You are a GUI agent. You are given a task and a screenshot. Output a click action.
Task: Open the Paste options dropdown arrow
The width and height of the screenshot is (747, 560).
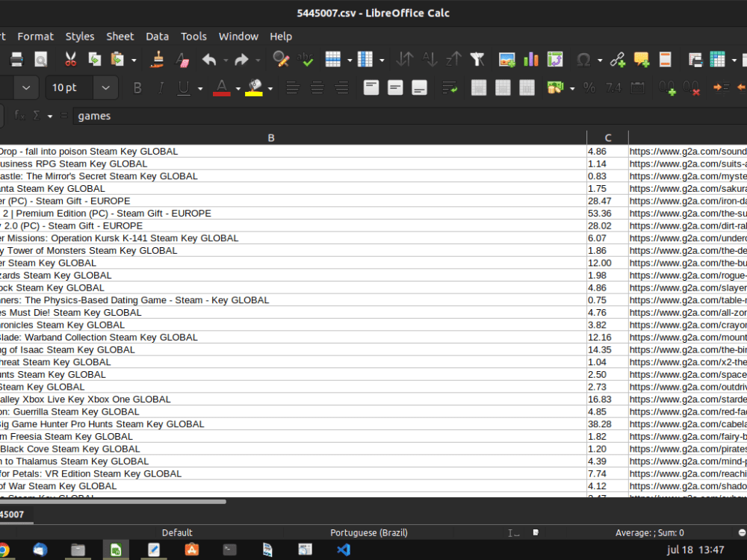pyautogui.click(x=134, y=60)
